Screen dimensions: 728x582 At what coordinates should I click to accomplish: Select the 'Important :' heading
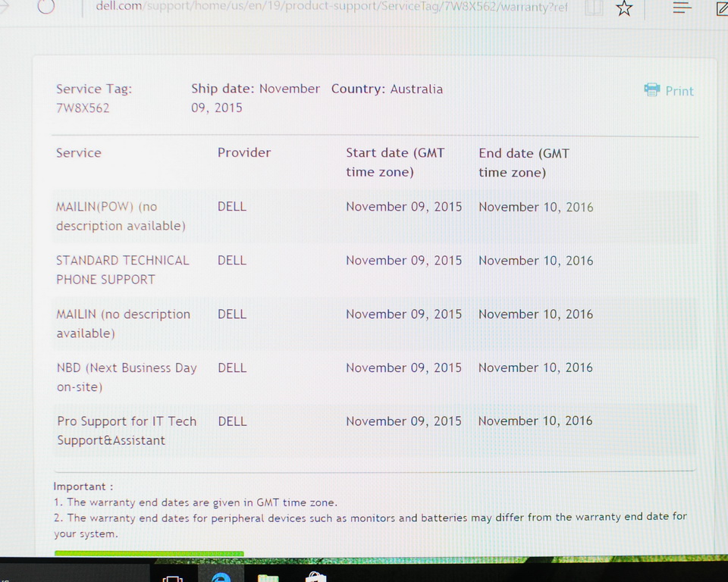click(x=83, y=487)
